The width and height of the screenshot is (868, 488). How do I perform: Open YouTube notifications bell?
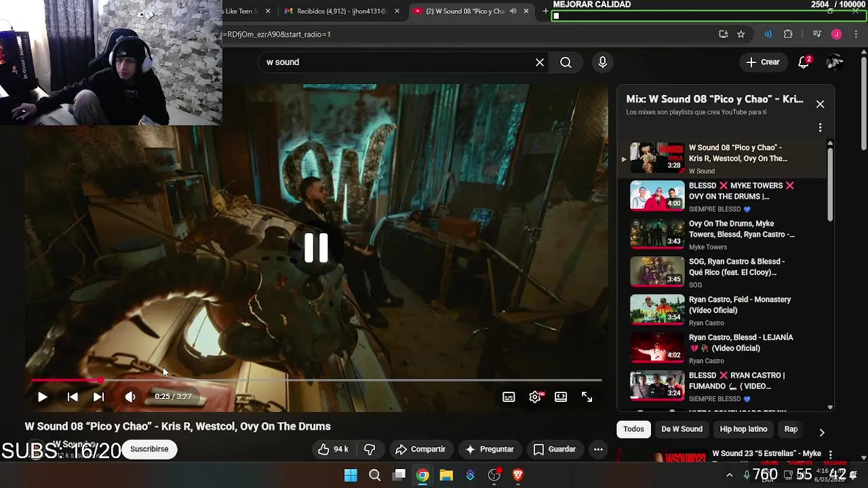click(804, 62)
